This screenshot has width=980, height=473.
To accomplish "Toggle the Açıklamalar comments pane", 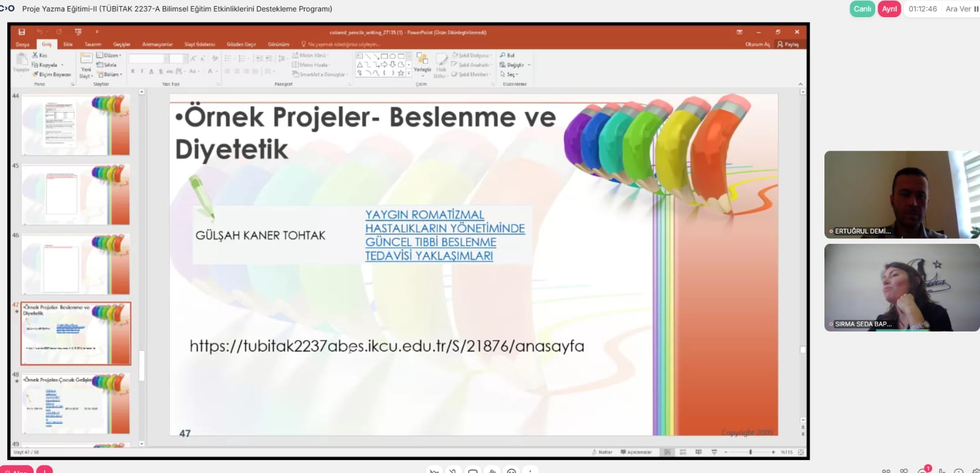I will (636, 452).
